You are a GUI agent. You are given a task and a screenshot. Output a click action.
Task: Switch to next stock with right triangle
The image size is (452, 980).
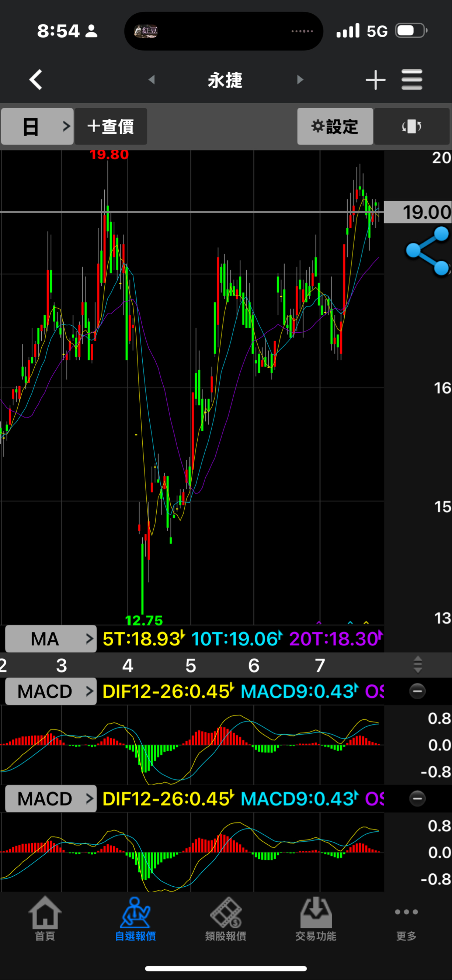(300, 80)
